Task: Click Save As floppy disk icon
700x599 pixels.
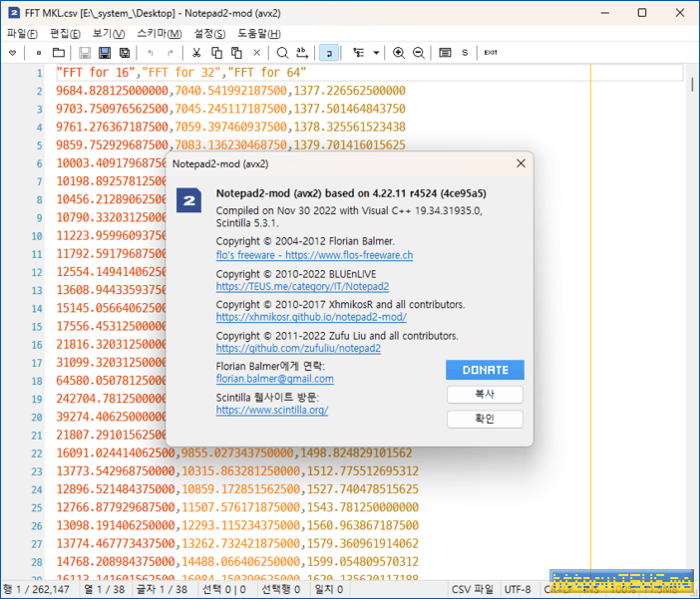Action: 105,53
